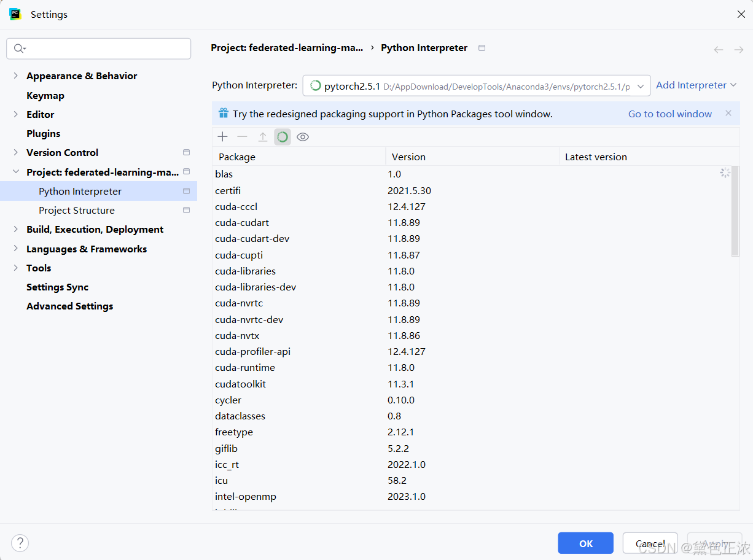Click the Latest version column header
Viewport: 753px width, 560px height.
pos(649,157)
